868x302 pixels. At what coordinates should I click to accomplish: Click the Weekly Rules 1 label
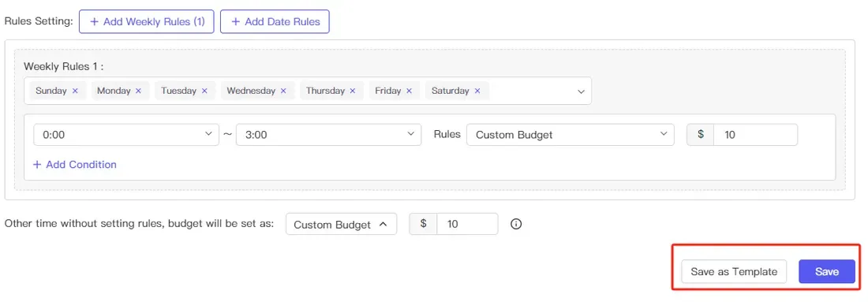64,66
